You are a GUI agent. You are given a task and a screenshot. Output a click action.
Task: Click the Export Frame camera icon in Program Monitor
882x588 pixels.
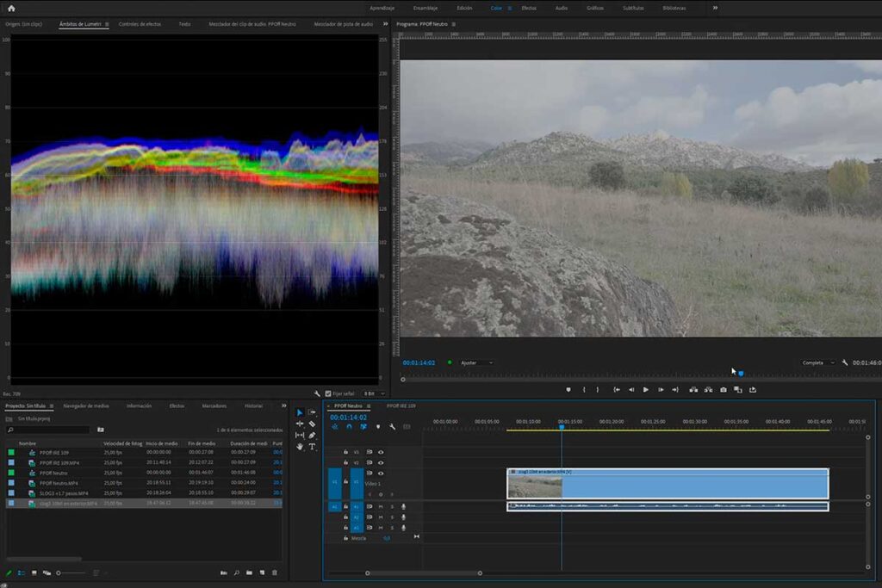(723, 389)
